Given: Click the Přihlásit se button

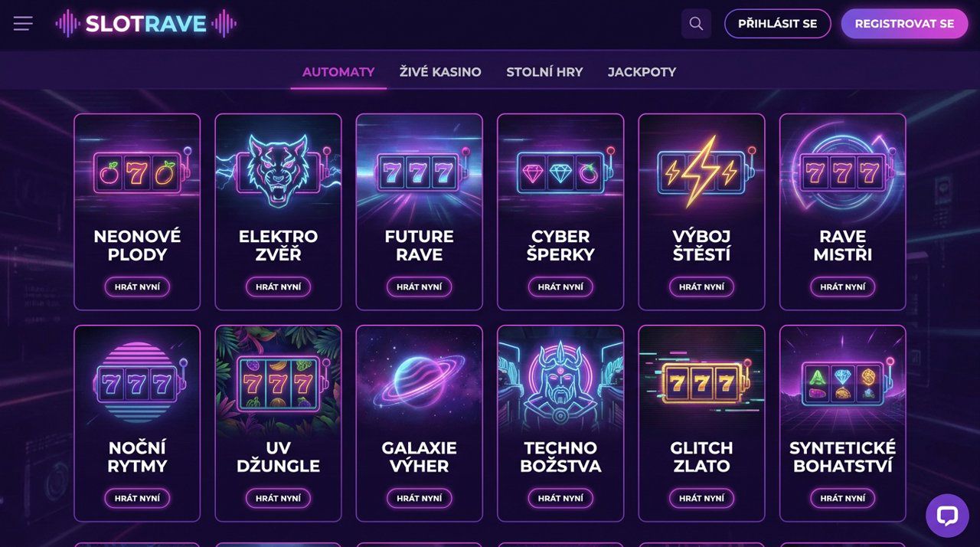Looking at the screenshot, I should [x=777, y=24].
